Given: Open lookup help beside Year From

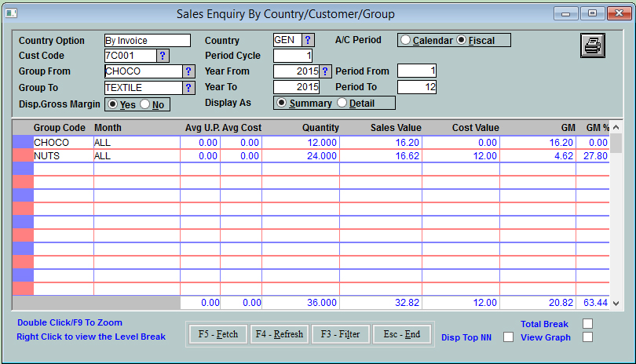Looking at the screenshot, I should coord(326,71).
